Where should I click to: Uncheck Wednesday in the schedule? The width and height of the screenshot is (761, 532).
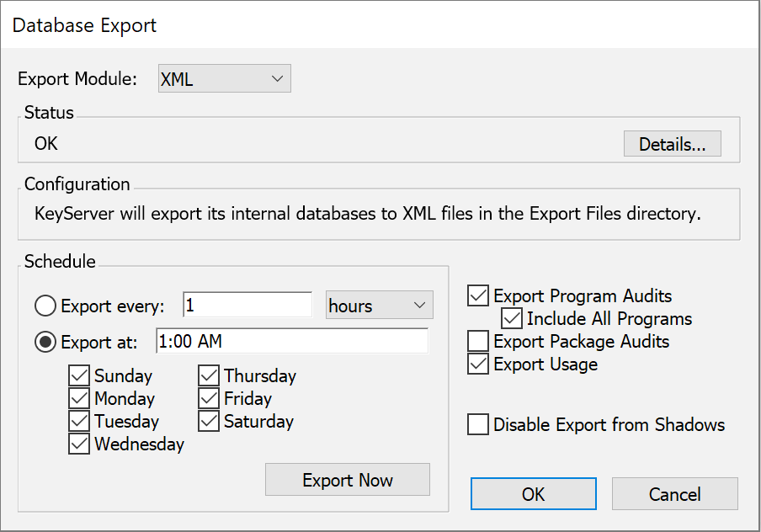click(x=80, y=444)
